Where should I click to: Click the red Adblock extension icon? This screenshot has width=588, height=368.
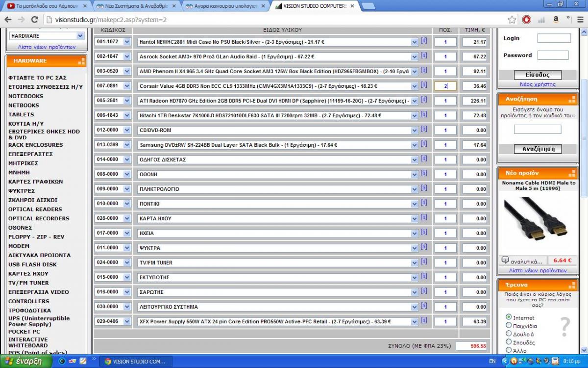(x=526, y=20)
